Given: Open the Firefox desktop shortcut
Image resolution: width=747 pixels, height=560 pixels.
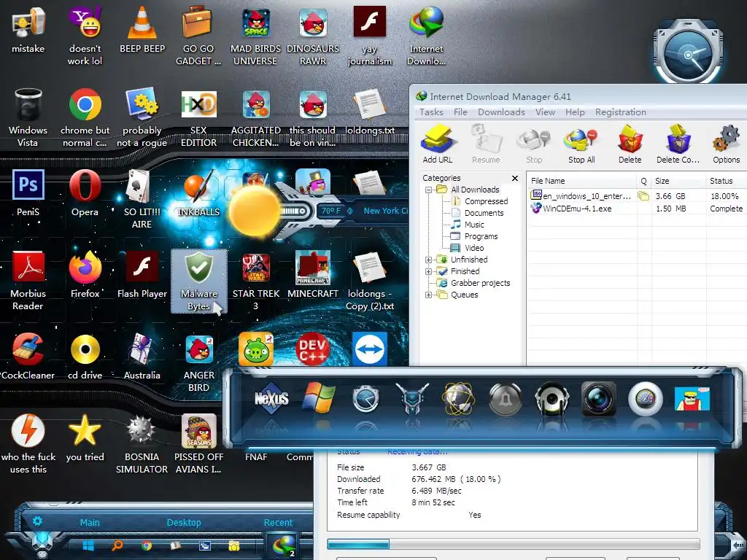Looking at the screenshot, I should pos(85,275).
